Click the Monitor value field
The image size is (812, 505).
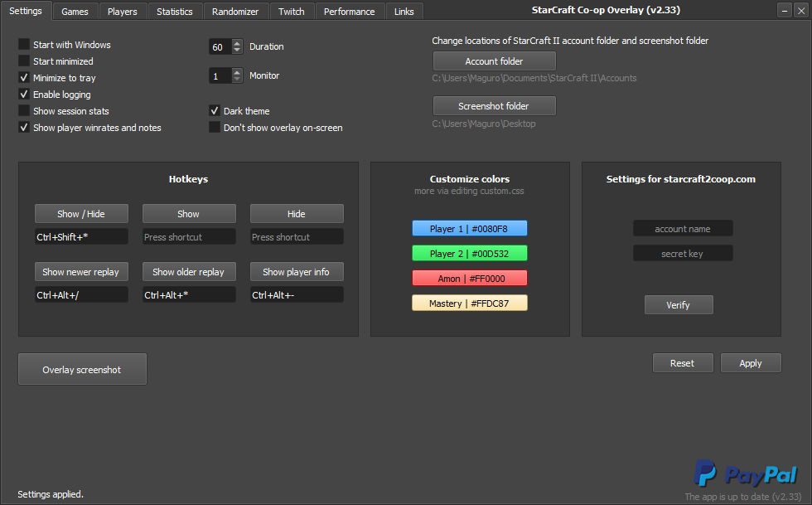[x=220, y=75]
